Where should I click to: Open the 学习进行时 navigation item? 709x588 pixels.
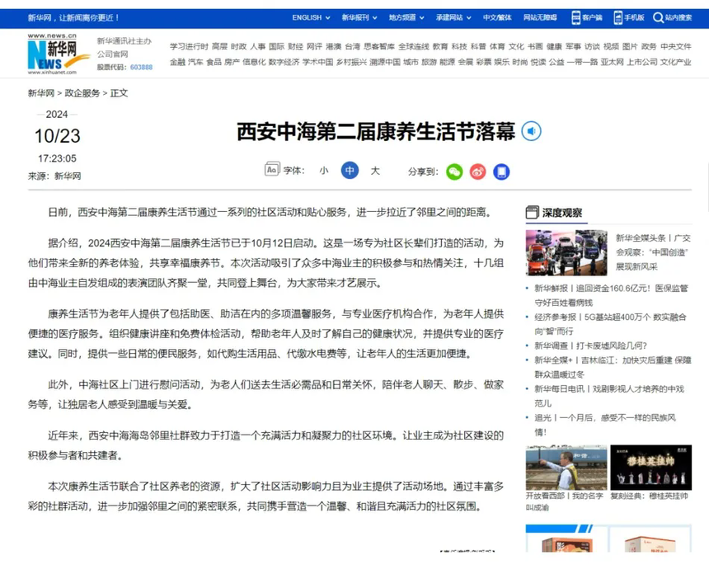tap(189, 46)
